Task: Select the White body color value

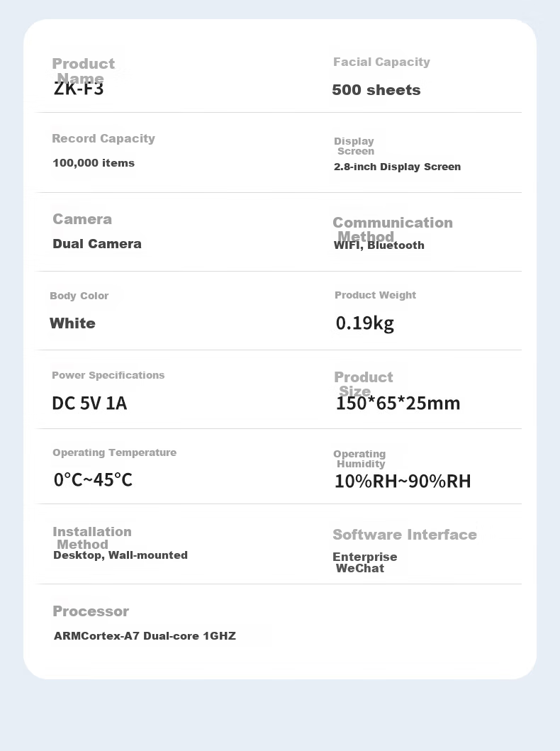Action: (x=72, y=323)
